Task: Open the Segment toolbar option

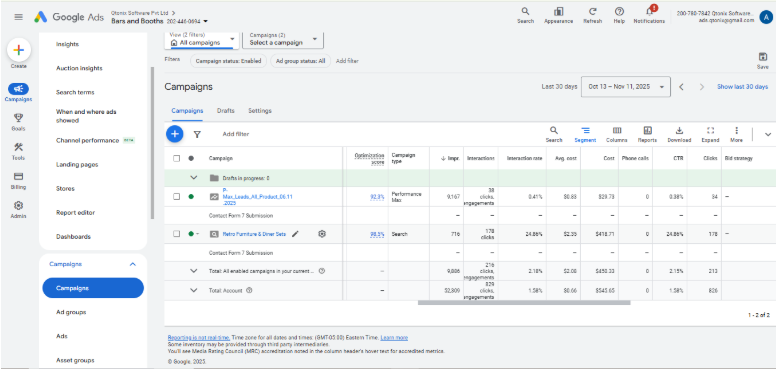Action: (585, 134)
